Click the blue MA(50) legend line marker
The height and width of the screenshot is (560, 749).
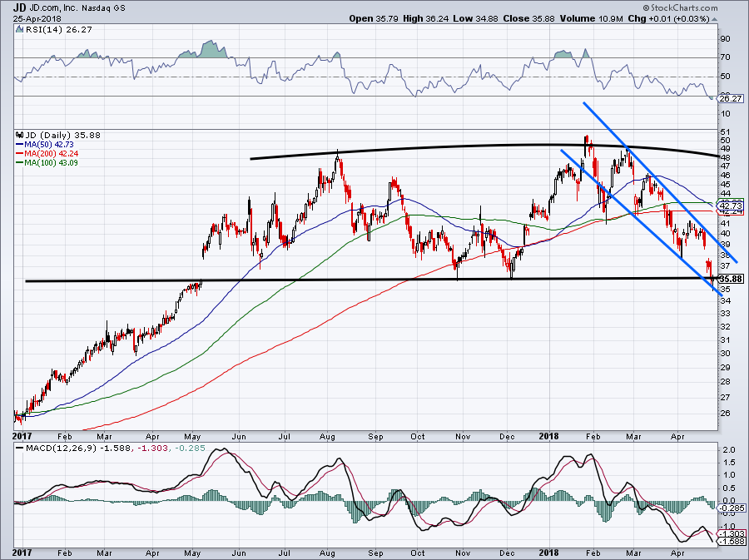coord(19,145)
